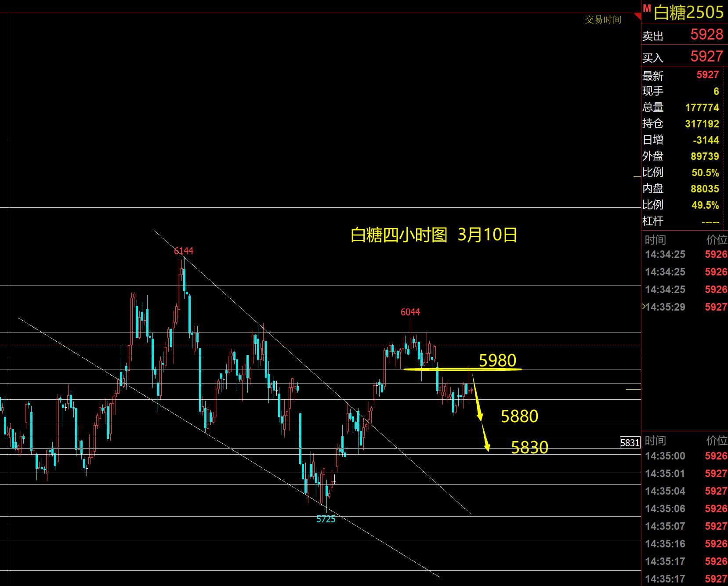The height and width of the screenshot is (586, 728).
Task: Click the 总量 total volume value 177774
Action: coord(702,108)
